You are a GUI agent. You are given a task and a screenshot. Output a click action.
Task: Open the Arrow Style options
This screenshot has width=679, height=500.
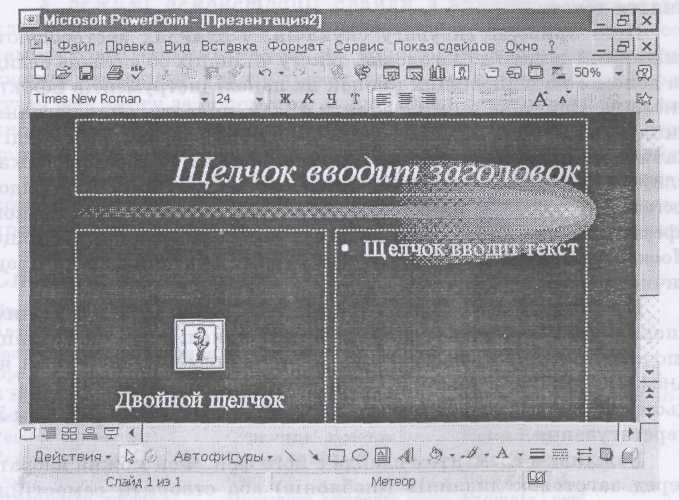(584, 454)
